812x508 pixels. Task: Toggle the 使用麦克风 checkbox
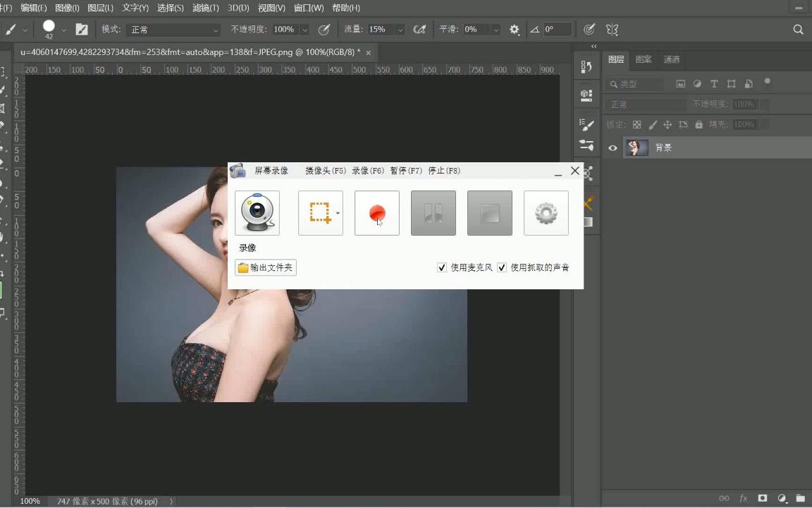442,267
